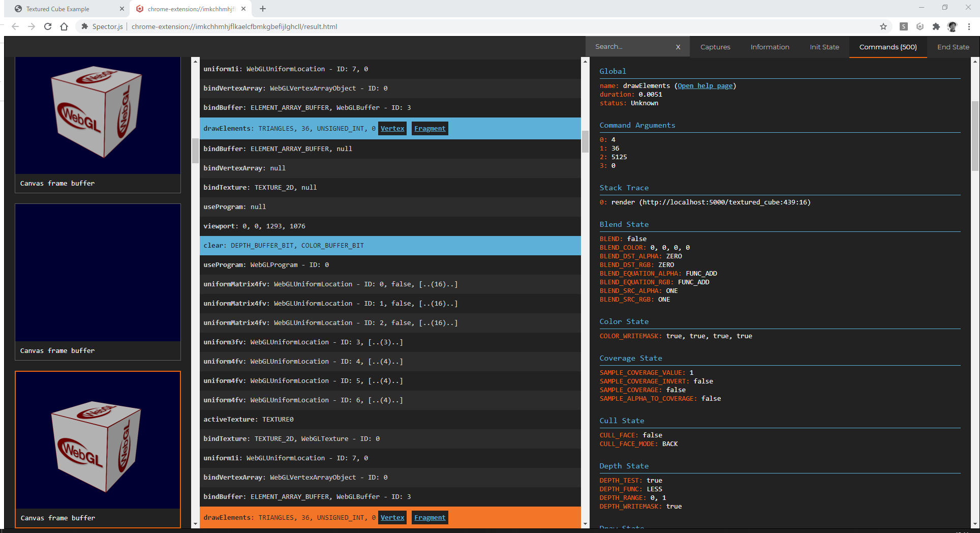Click the details panel scrollbar up arrow
980x533 pixels.
(975, 62)
